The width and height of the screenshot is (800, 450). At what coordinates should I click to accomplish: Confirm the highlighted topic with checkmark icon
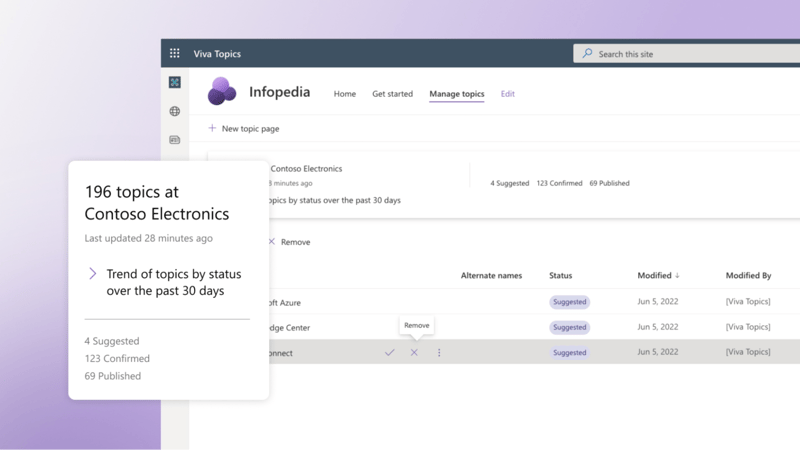[x=390, y=352]
